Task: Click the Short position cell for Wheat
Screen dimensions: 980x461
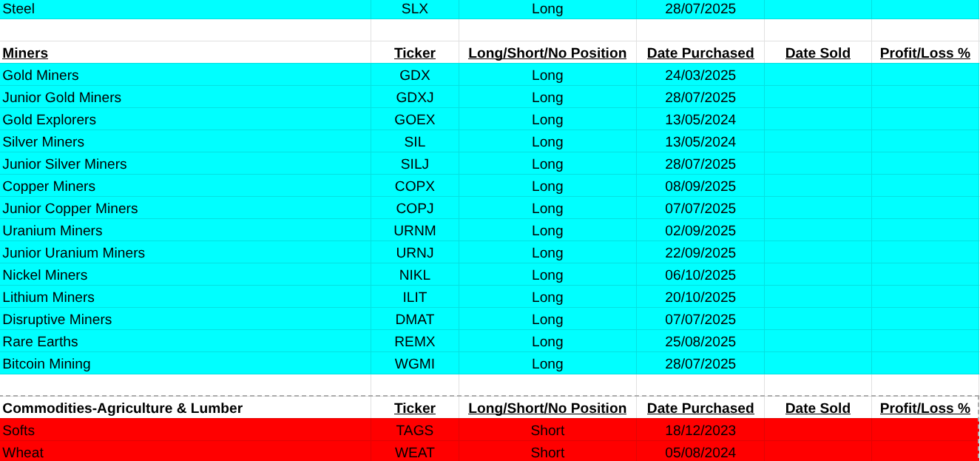Action: [547, 452]
